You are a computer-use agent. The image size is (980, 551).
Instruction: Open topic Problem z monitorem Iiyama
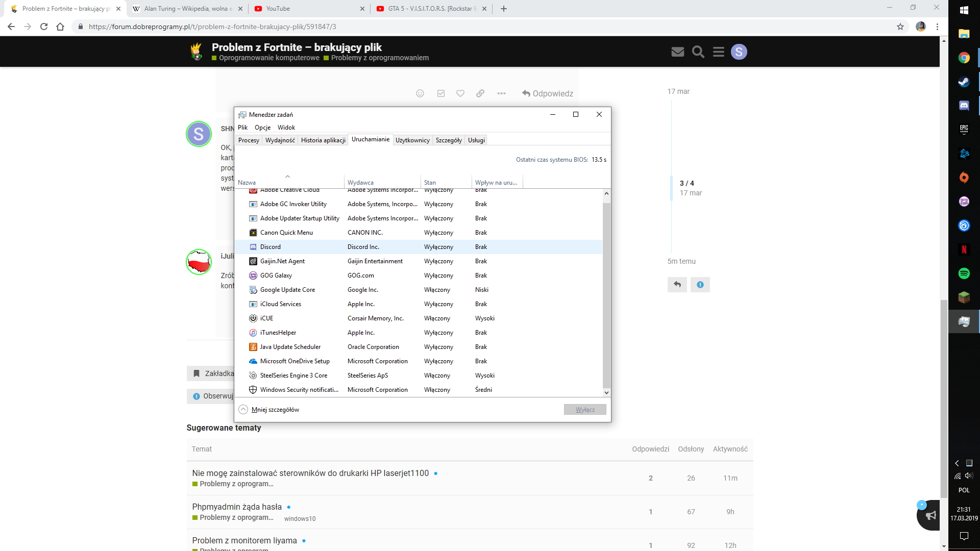click(244, 540)
